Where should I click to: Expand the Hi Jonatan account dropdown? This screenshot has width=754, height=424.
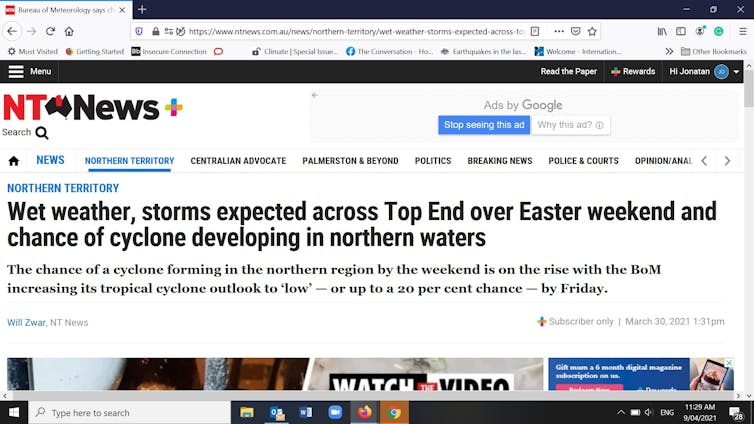click(x=736, y=72)
